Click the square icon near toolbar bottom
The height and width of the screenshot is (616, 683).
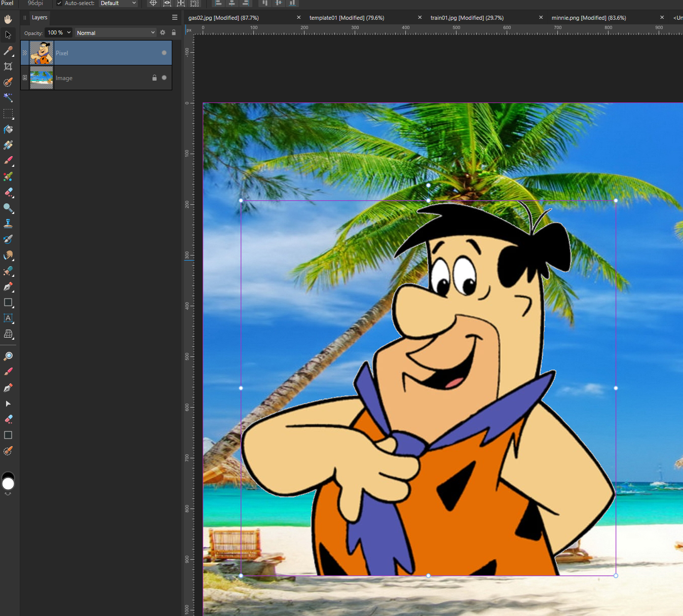pos(8,435)
